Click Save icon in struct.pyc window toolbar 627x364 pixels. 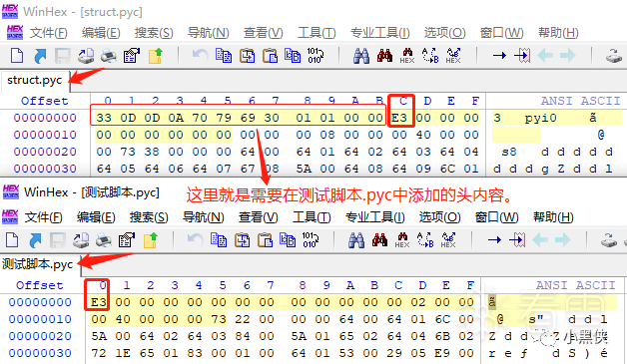[x=62, y=56]
